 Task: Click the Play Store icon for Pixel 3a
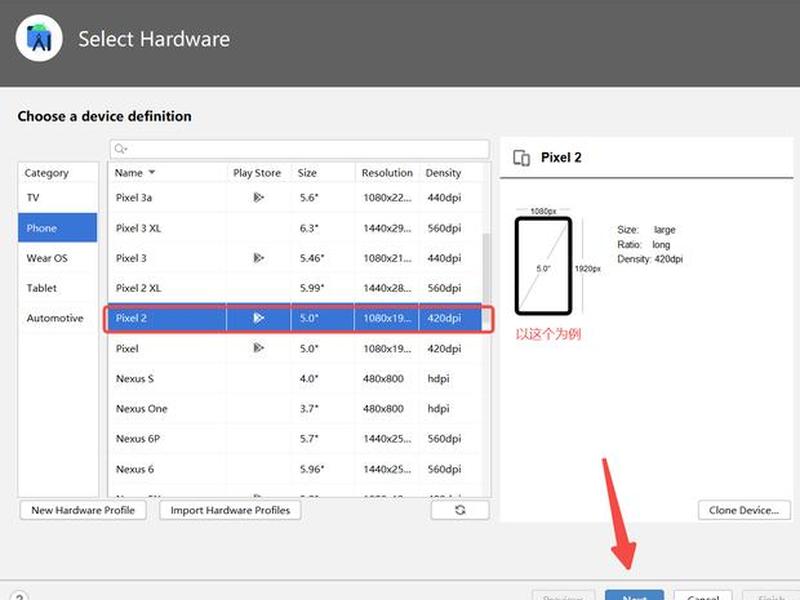pyautogui.click(x=258, y=197)
